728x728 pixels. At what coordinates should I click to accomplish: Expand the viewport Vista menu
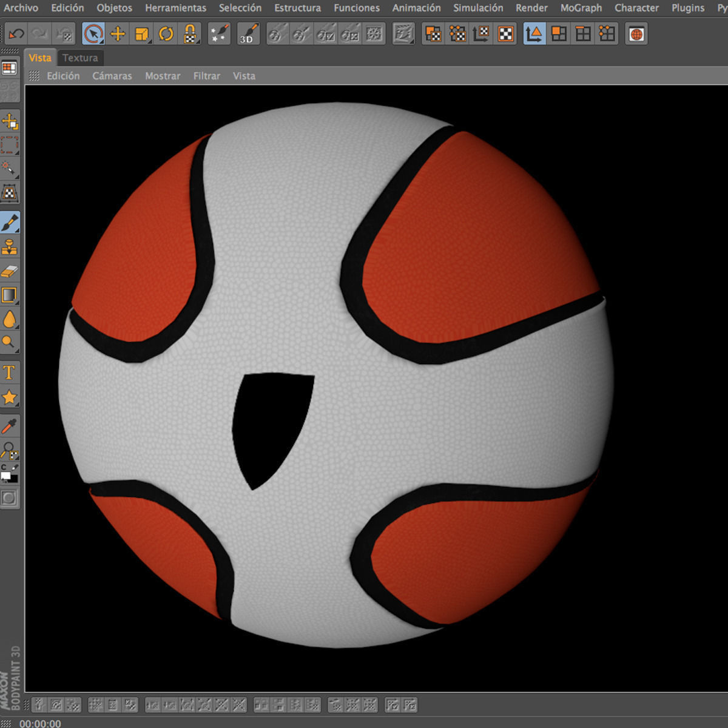244,76
